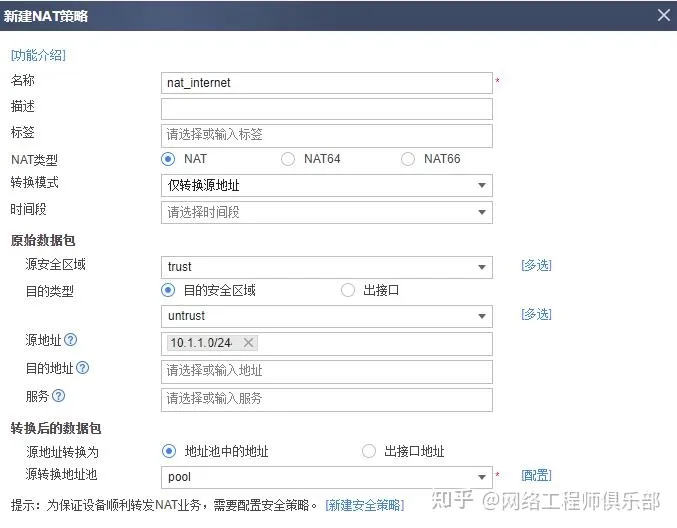The height and width of the screenshot is (528, 677).
Task: Choose the 出接口 radio option
Action: (x=348, y=290)
